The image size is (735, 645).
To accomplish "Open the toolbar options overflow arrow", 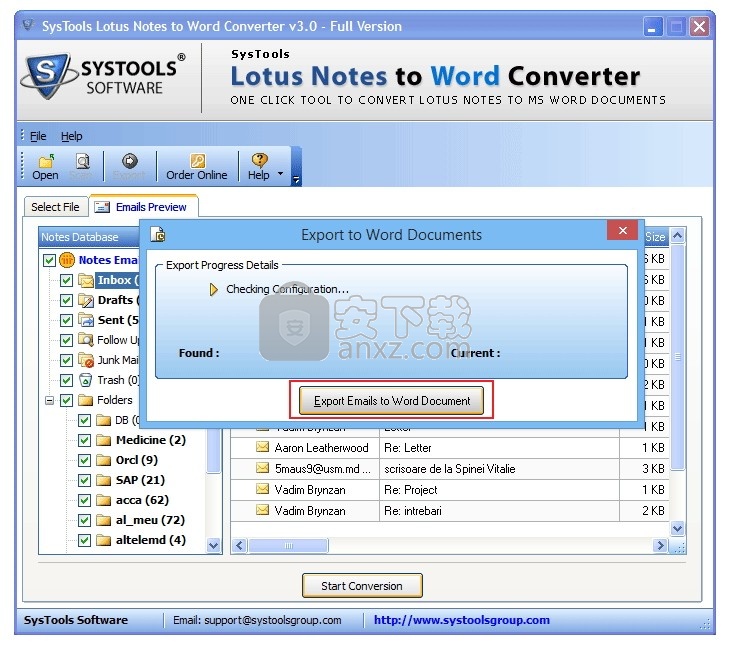I will (296, 179).
